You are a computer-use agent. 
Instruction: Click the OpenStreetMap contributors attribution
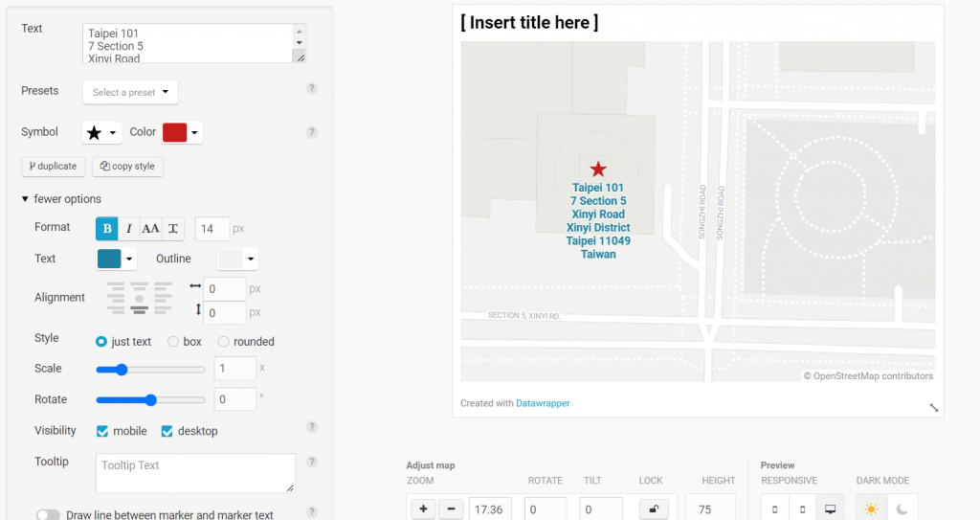(x=868, y=376)
